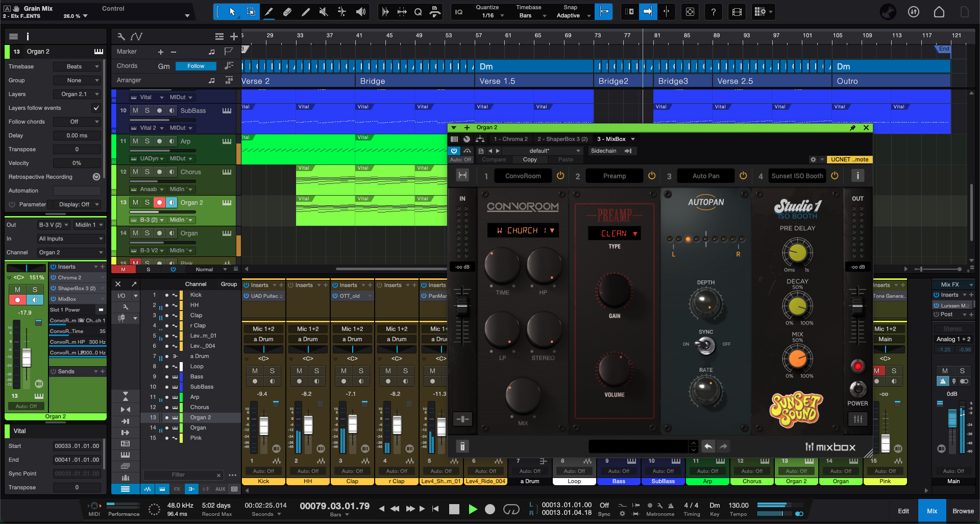
Task: Click the Q quantize icon
Action: (x=418, y=12)
